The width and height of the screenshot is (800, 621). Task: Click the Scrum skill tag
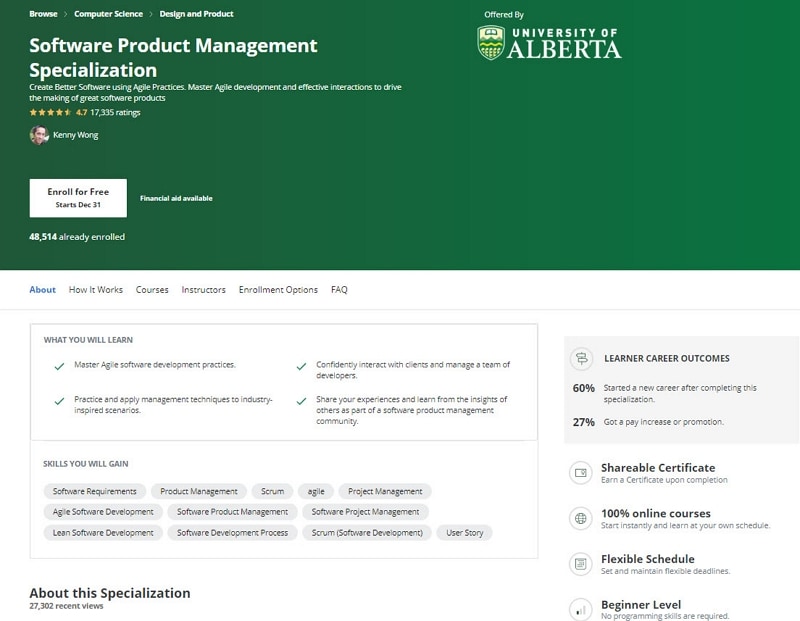pyautogui.click(x=272, y=491)
